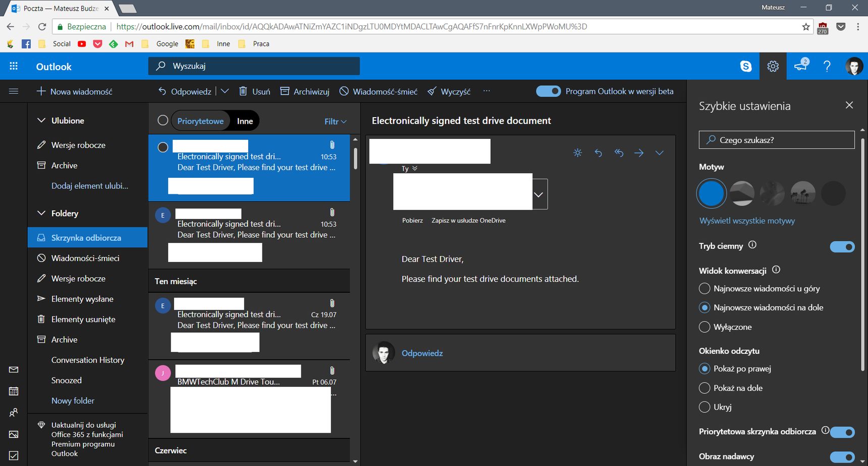Click the forward arrow in message header
The height and width of the screenshot is (466, 868).
coord(639,152)
